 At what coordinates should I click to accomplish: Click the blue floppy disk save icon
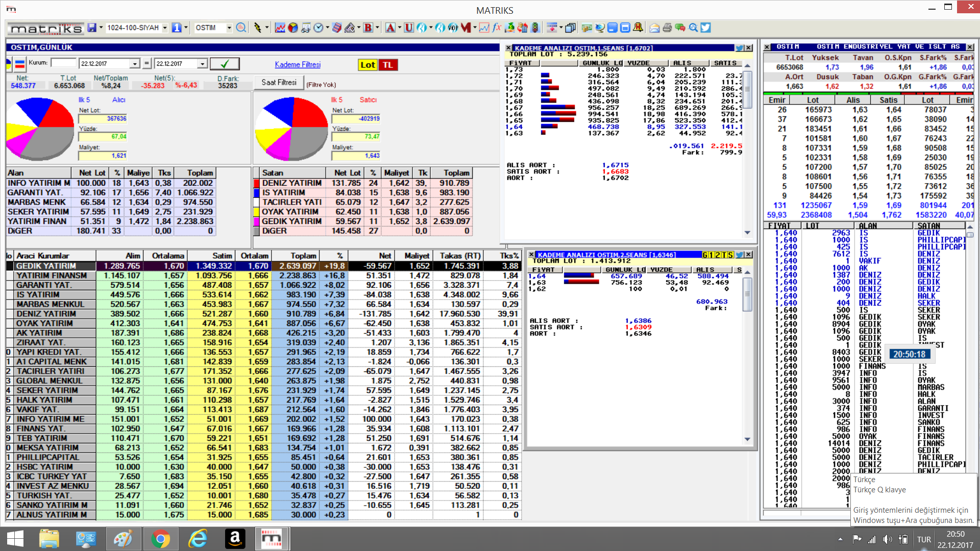click(92, 28)
